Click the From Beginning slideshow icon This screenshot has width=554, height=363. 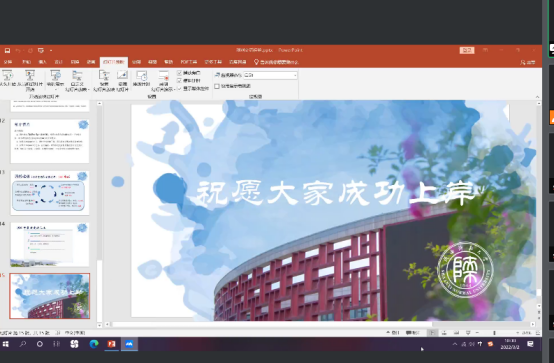(x=7, y=75)
